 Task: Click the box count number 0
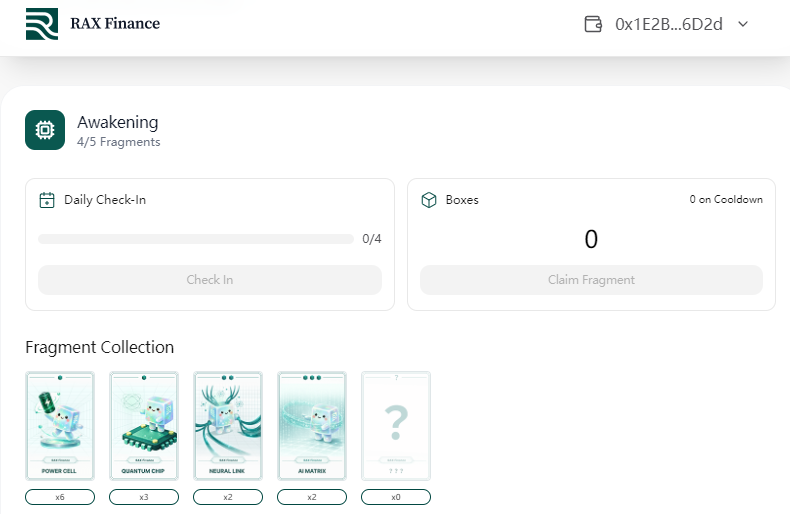(x=591, y=239)
